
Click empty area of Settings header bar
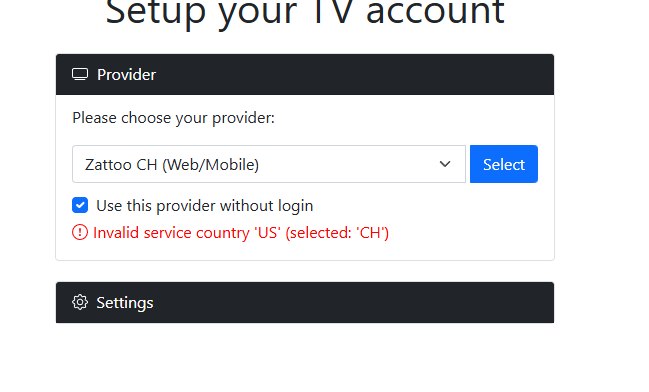(352, 303)
